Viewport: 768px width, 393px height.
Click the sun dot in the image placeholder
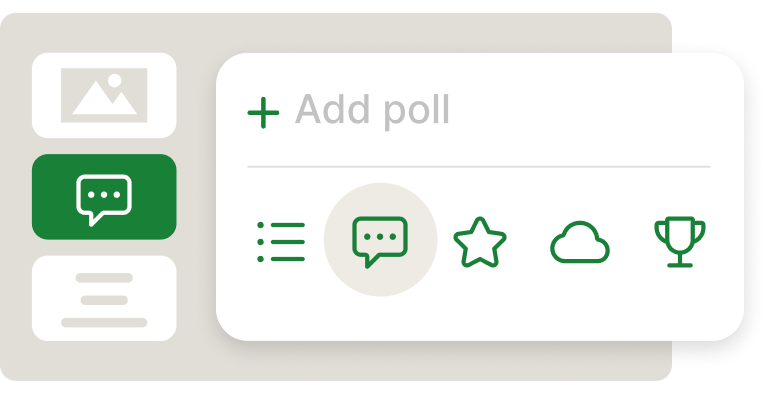115,80
